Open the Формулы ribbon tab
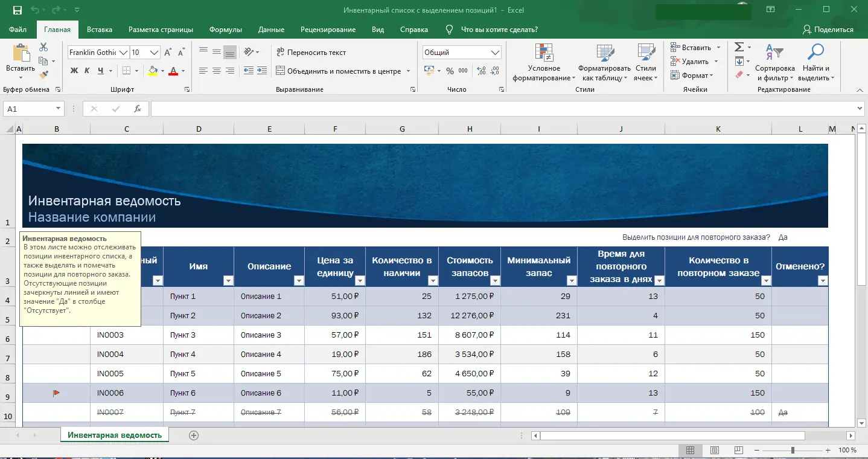 point(225,30)
